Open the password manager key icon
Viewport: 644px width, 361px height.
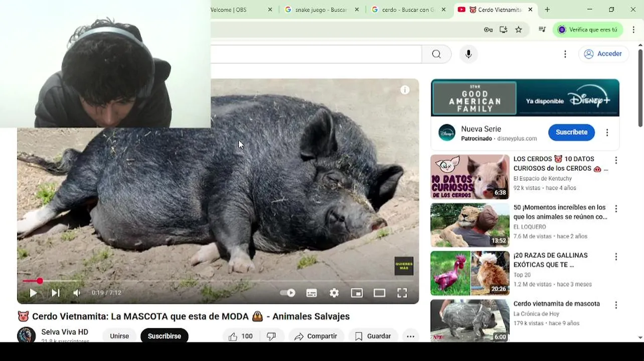pos(488,30)
